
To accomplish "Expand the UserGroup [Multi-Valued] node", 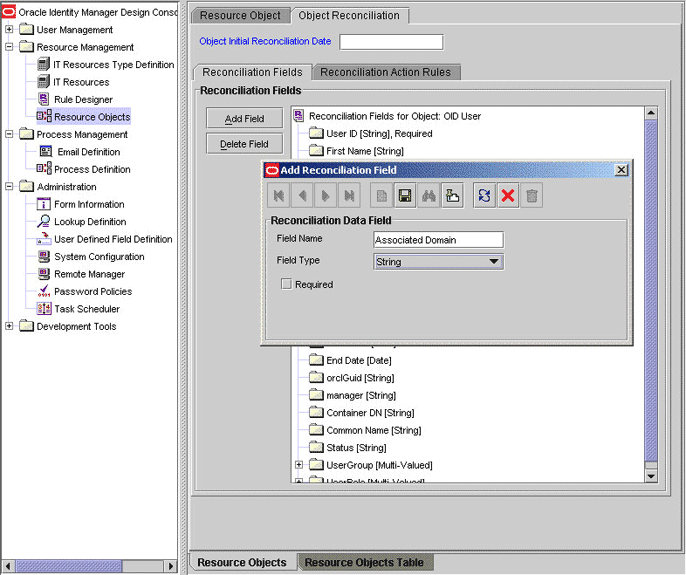I will tap(299, 465).
